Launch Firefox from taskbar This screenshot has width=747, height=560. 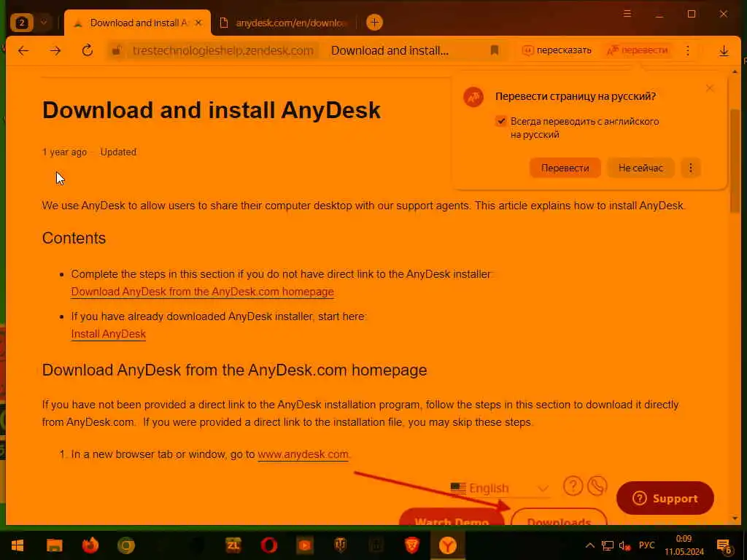[x=90, y=545]
